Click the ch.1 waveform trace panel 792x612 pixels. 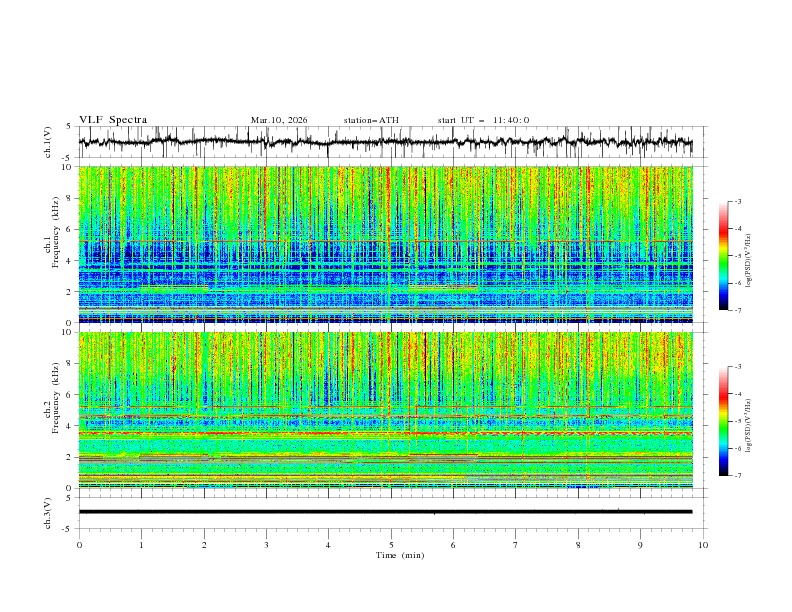pos(393,142)
